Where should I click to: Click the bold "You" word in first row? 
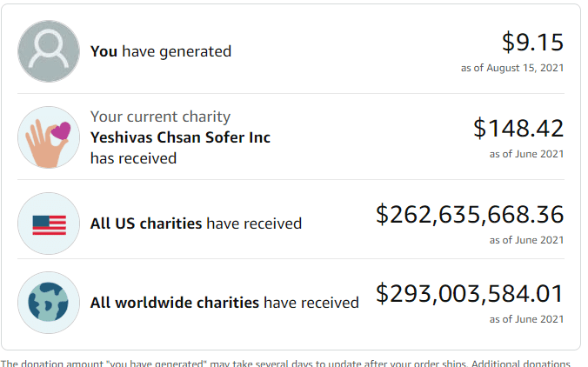pos(104,51)
